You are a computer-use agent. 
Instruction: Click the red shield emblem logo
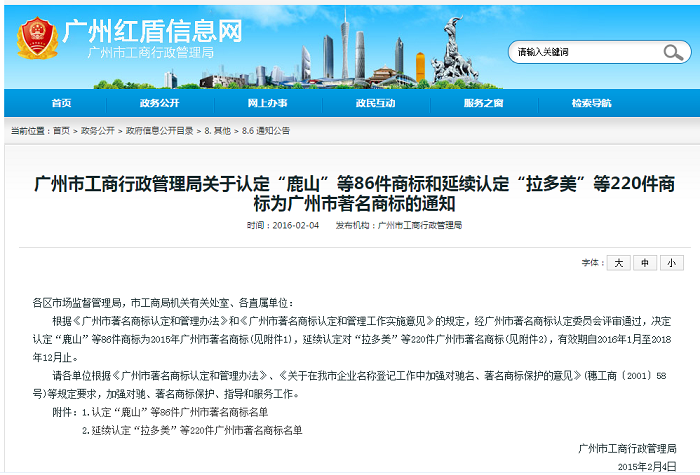coord(35,40)
